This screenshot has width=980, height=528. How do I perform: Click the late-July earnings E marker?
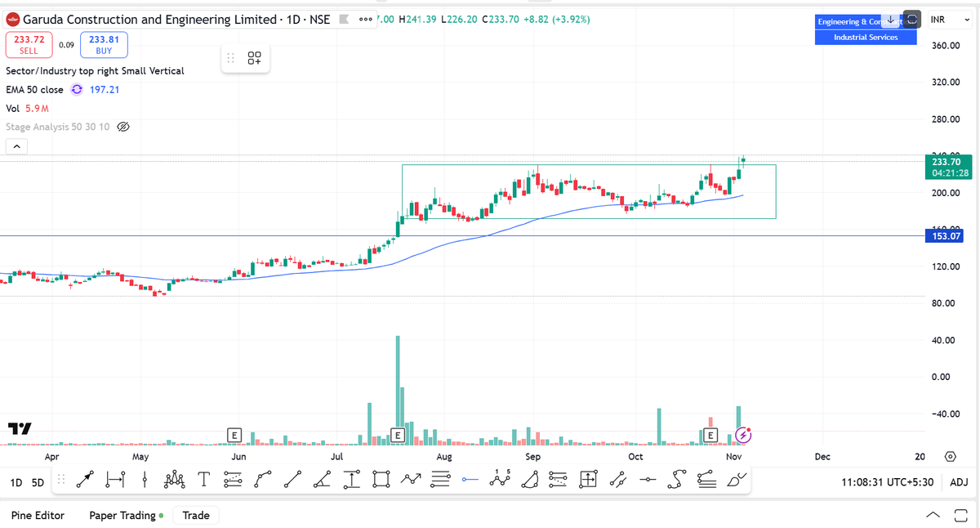pos(398,435)
